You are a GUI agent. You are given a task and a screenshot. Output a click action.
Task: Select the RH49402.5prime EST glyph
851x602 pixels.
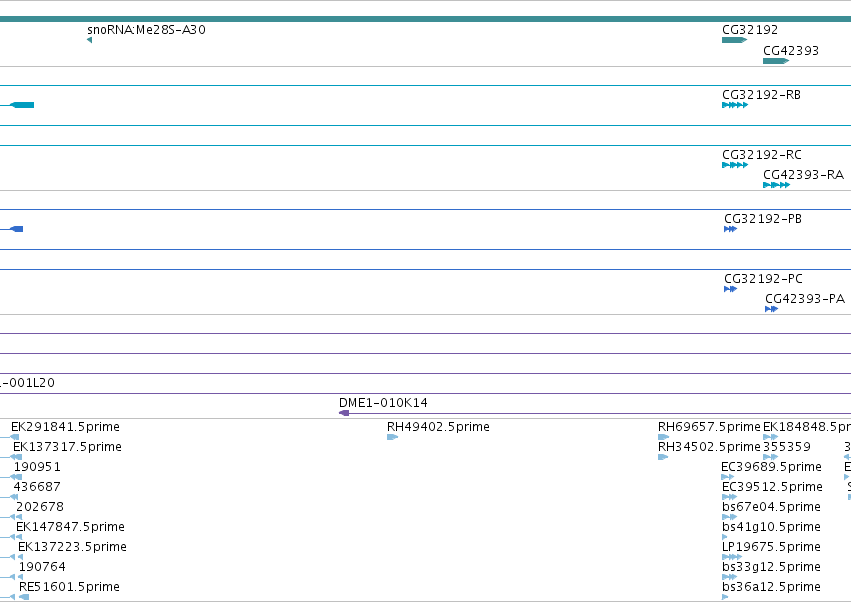point(392,437)
